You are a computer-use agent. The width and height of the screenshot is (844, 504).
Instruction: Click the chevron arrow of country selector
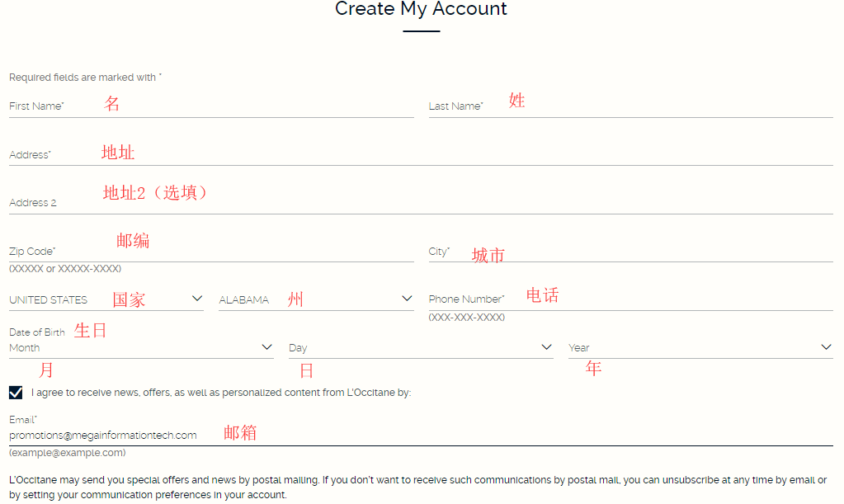point(197,299)
